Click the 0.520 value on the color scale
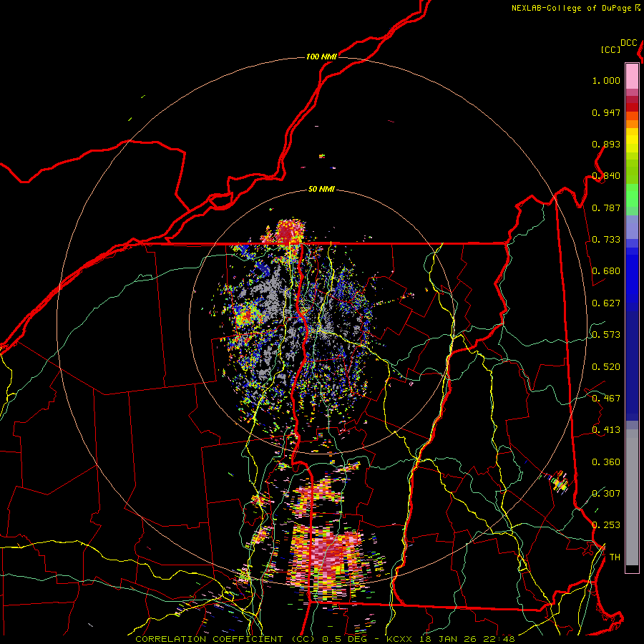644x644 pixels. (606, 367)
